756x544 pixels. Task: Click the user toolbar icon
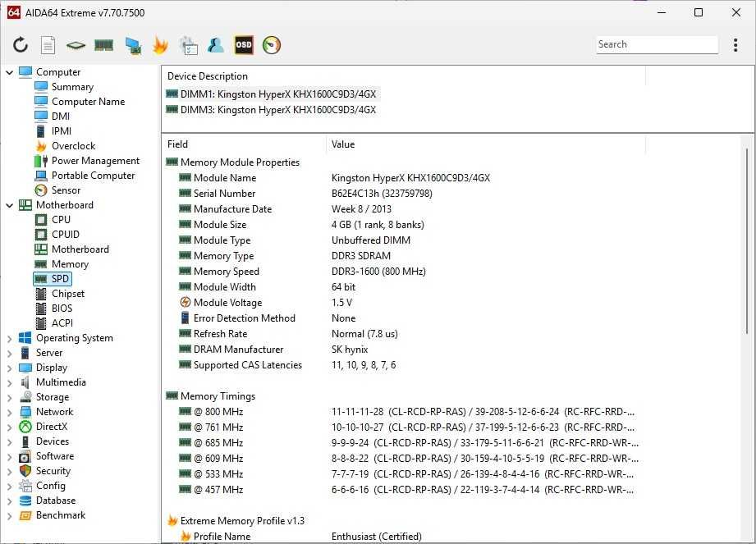(216, 45)
